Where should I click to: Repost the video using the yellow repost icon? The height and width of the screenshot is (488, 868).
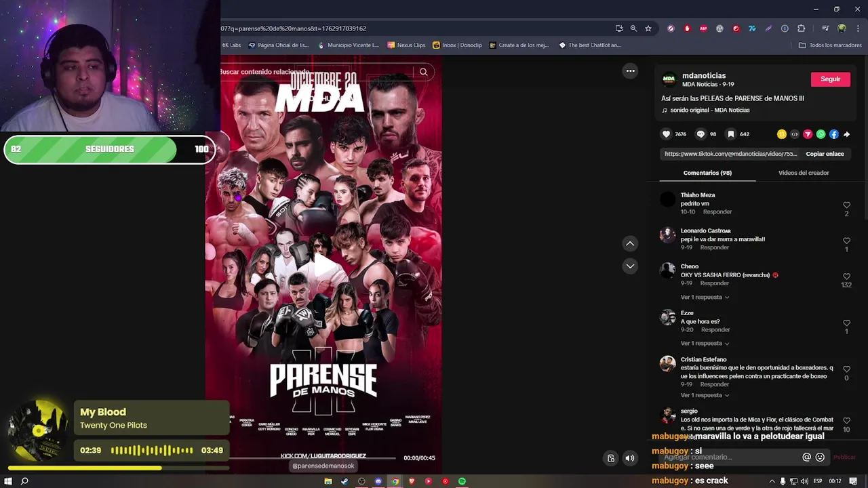[782, 134]
